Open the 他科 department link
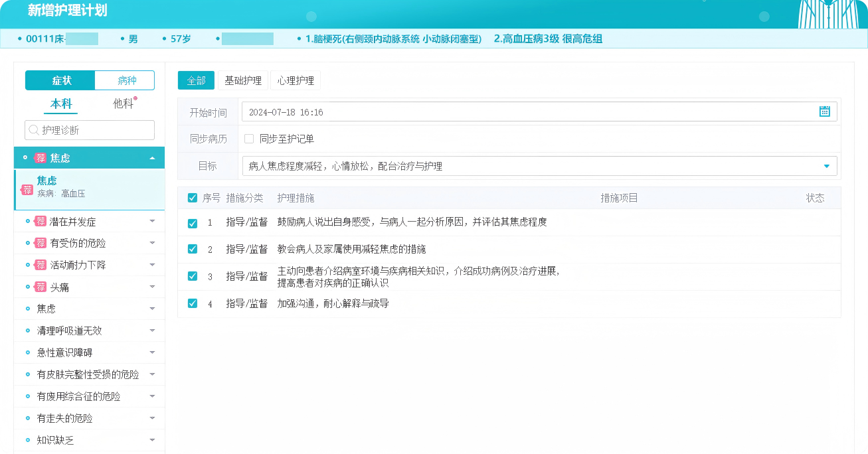Image resolution: width=868 pixels, height=454 pixels. (123, 104)
